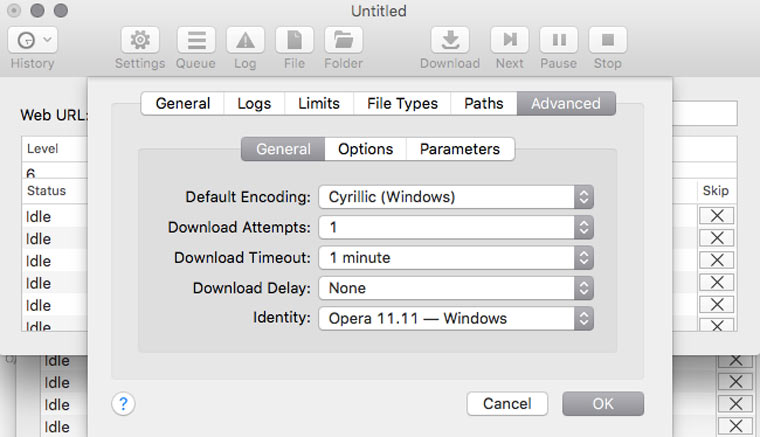760x437 pixels.
Task: Open the Identity browser dropdown
Action: (x=456, y=319)
